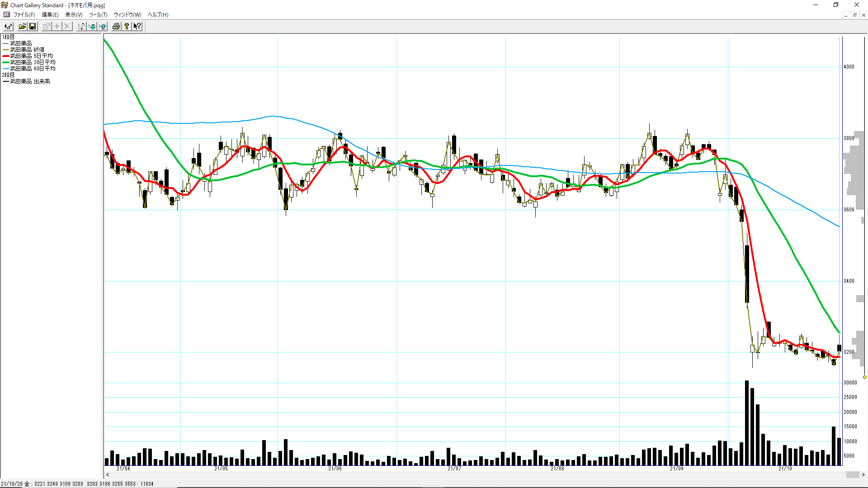Click the printer icon
The height and width of the screenshot is (488, 868).
coord(116,26)
